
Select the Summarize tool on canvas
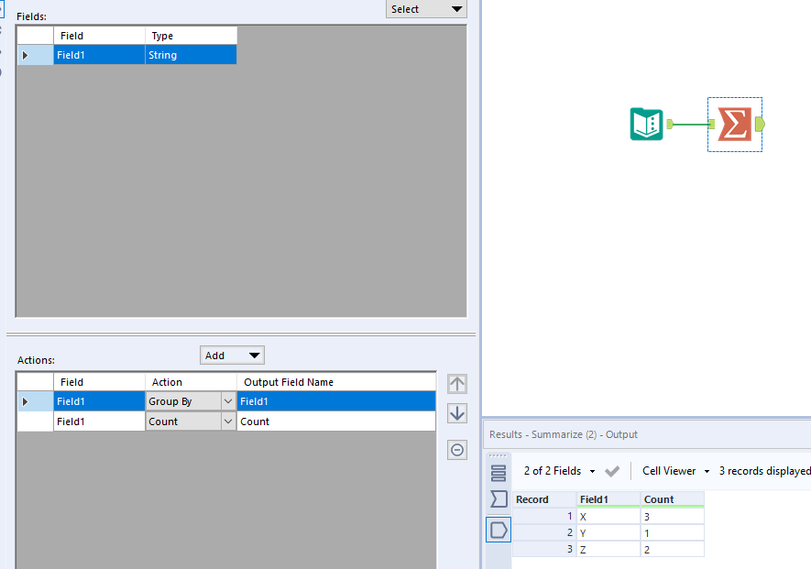[734, 124]
